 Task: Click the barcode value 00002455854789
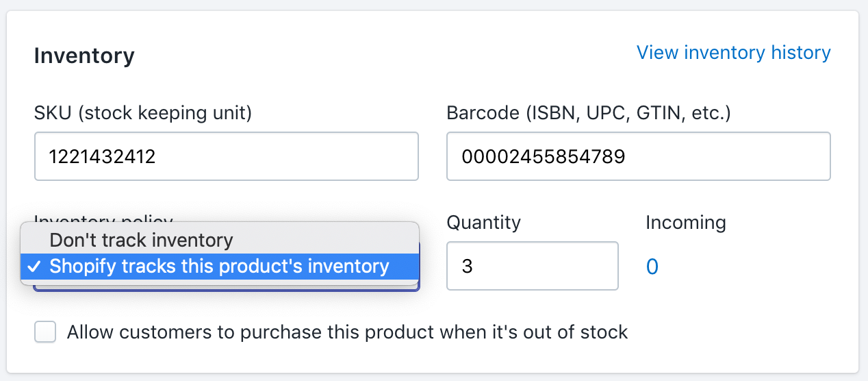[543, 157]
